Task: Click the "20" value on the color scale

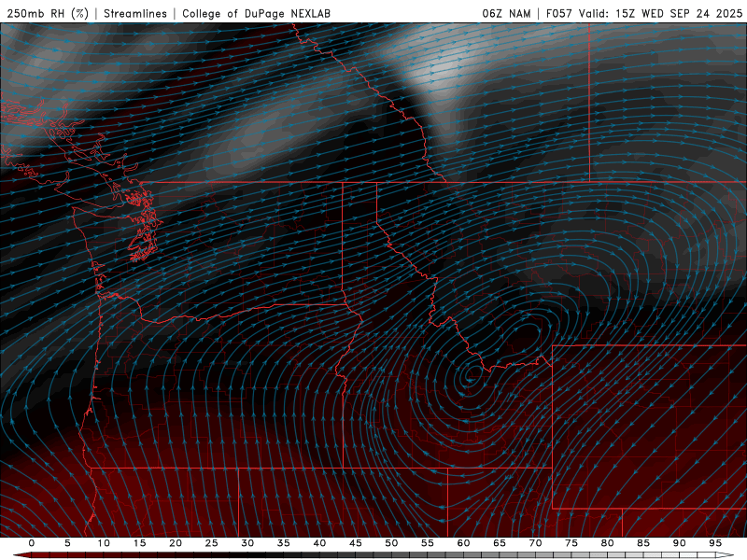Action: [x=176, y=543]
